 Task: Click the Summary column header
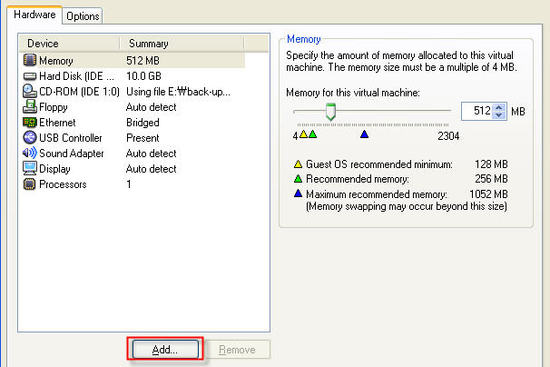pyautogui.click(x=182, y=44)
